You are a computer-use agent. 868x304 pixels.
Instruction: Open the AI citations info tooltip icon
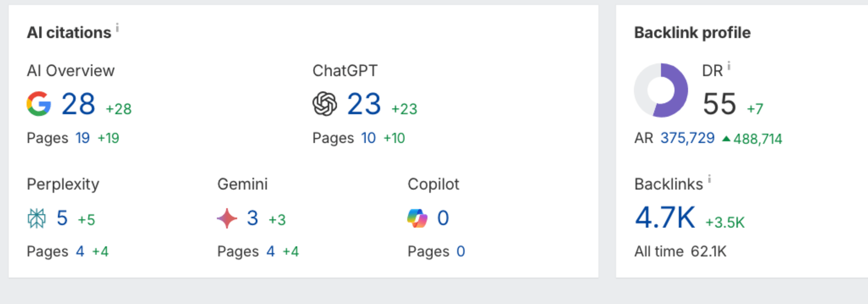(117, 27)
